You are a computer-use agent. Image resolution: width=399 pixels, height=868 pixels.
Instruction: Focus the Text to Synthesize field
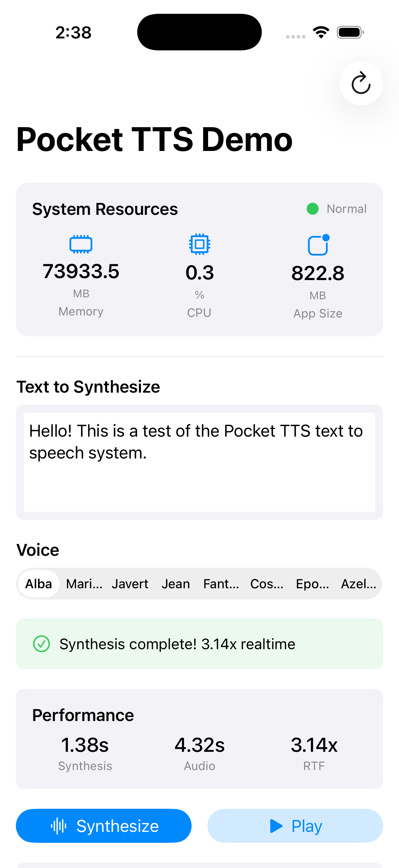tap(199, 462)
